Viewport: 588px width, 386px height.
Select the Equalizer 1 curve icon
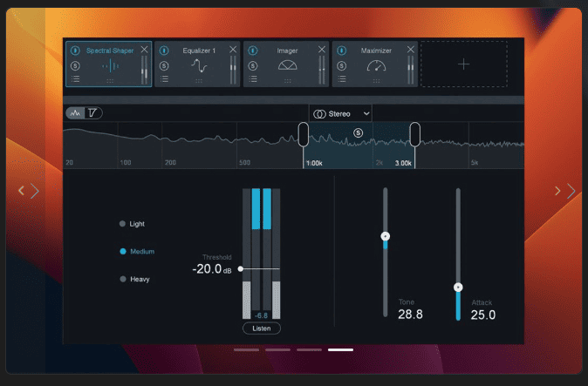pyautogui.click(x=199, y=66)
